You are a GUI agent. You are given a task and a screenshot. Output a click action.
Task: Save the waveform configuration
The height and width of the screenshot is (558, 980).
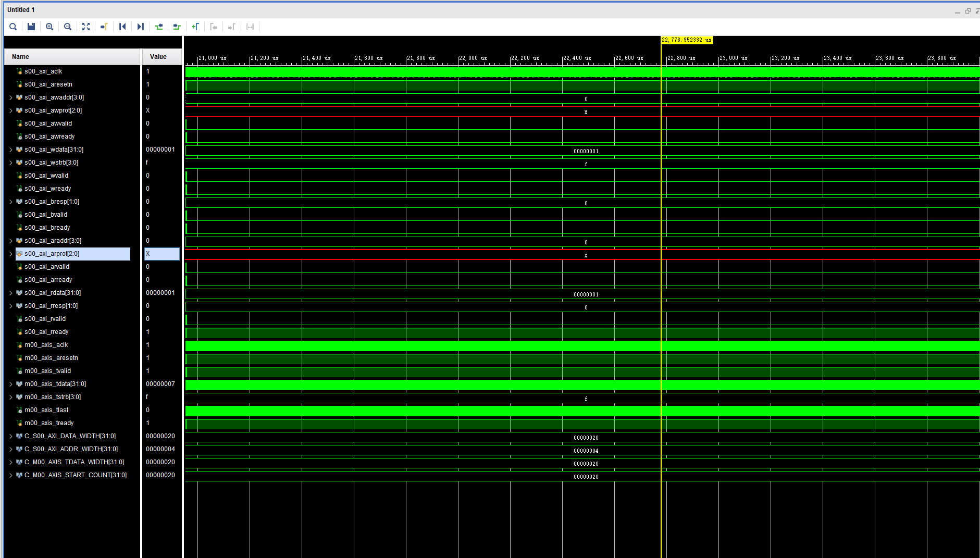point(31,27)
